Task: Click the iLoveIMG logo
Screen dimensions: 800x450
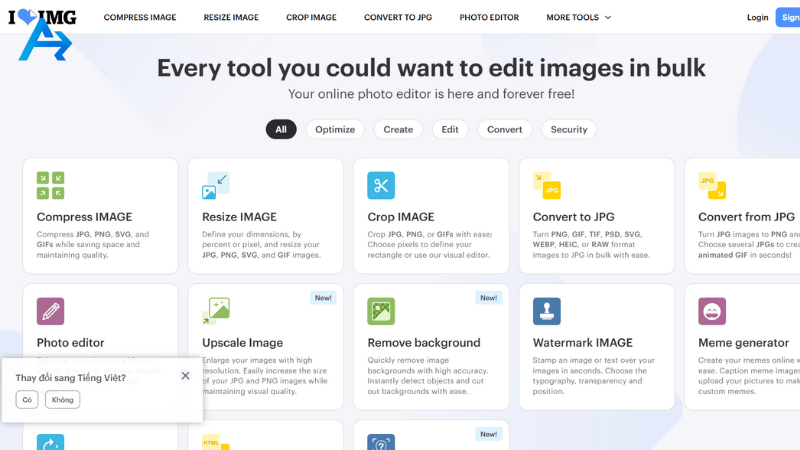Action: point(42,17)
